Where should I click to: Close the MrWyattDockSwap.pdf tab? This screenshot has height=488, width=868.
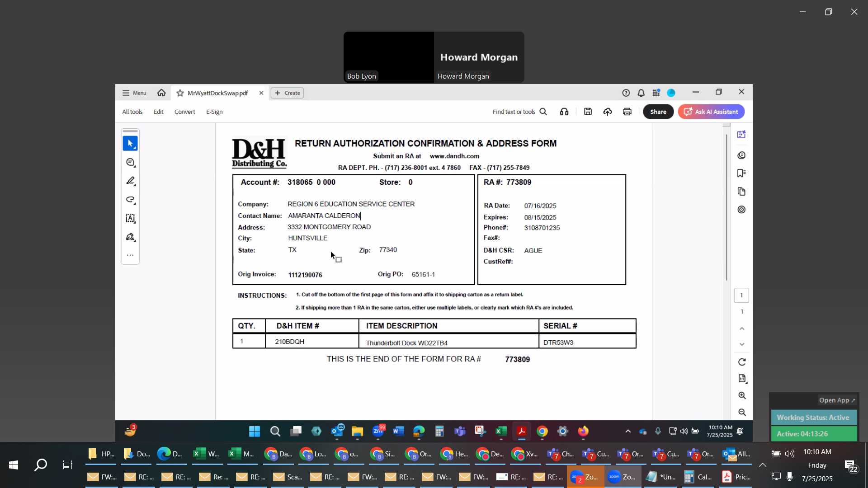coord(261,93)
